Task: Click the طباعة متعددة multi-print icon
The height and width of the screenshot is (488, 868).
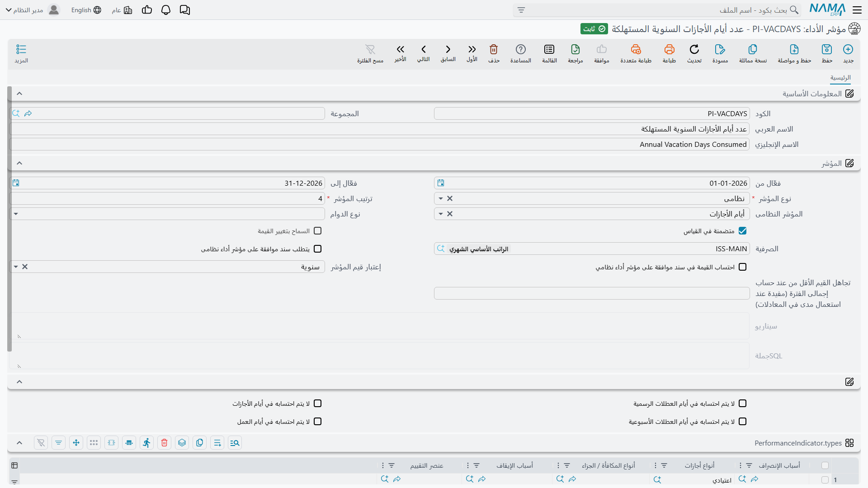Action: point(636,49)
